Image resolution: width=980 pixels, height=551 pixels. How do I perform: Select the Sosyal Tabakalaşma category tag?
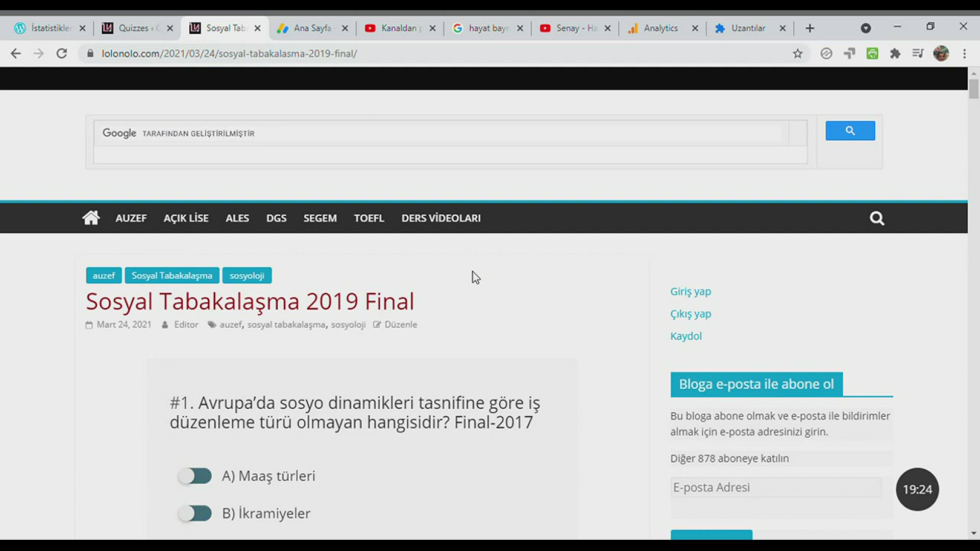[x=171, y=275]
